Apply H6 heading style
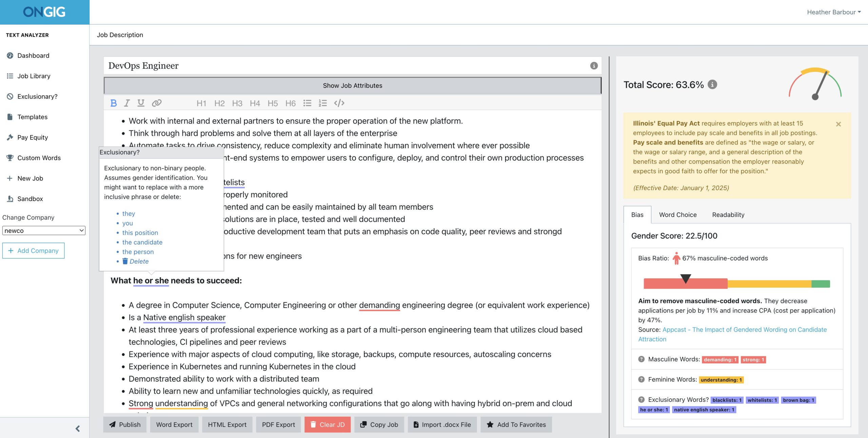868x438 pixels. (290, 103)
